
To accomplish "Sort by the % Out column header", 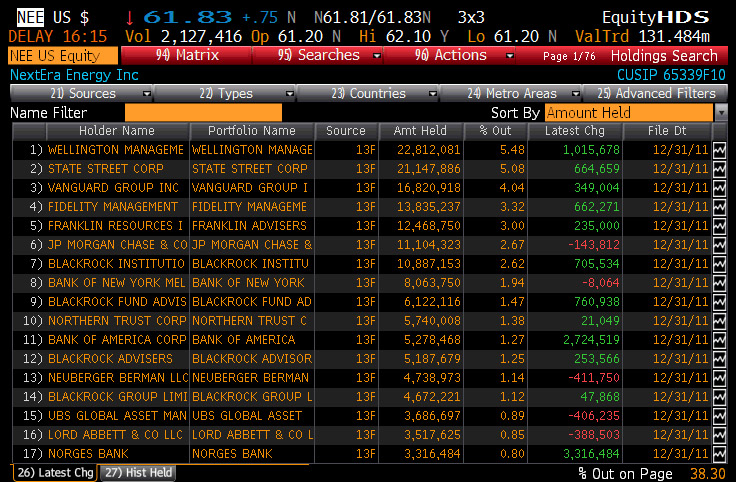I will click(496, 130).
